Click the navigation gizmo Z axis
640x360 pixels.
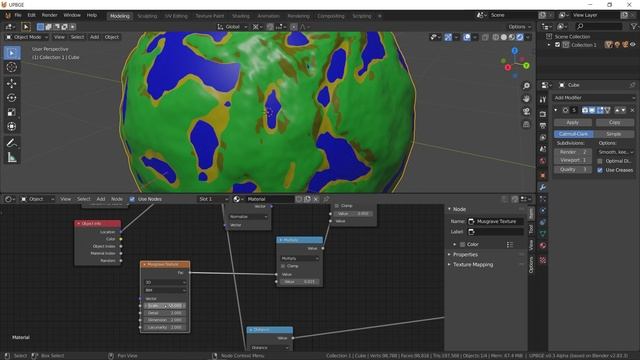click(x=515, y=51)
